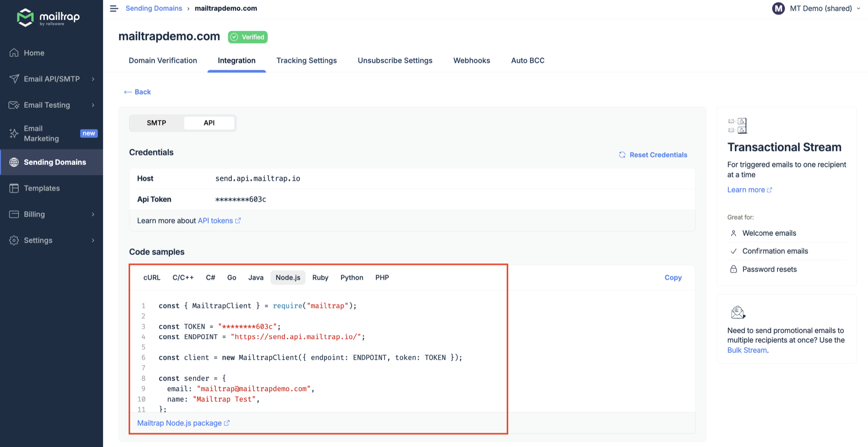
Task: Toggle the hamburger menu icon
Action: point(114,9)
